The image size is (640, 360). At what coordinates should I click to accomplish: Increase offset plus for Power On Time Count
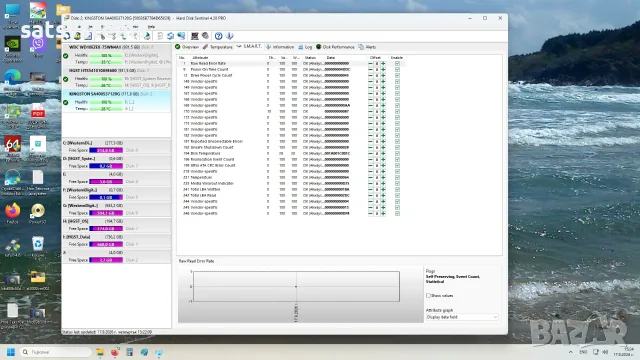(383, 70)
